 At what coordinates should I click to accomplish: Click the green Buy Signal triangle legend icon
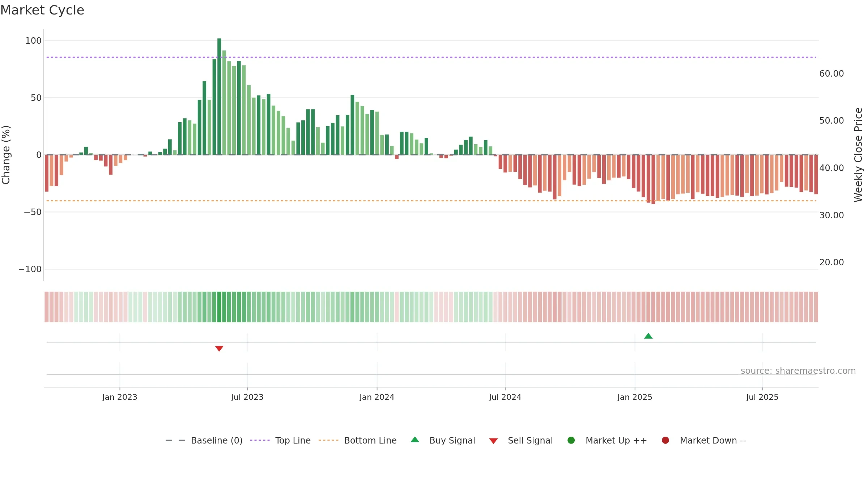coord(415,440)
